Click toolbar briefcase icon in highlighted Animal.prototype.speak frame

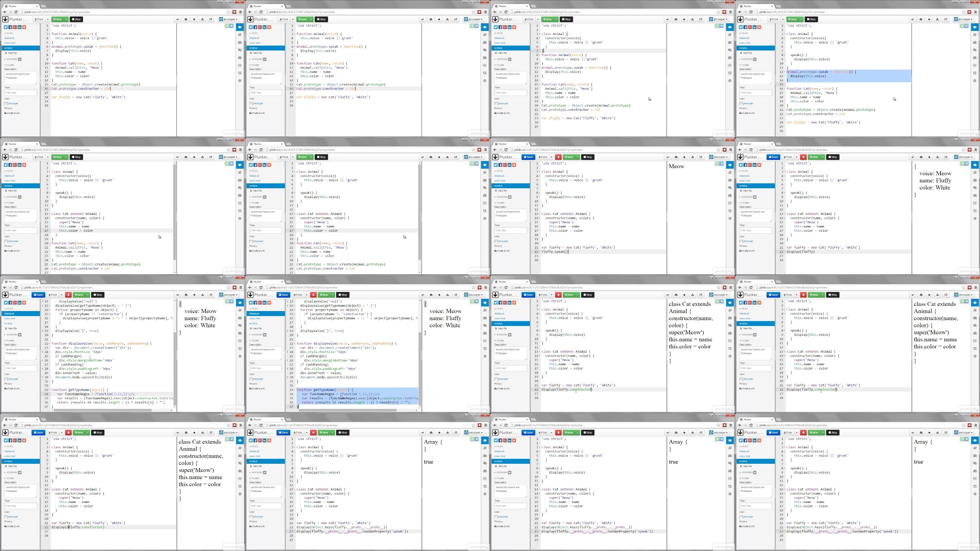click(921, 19)
